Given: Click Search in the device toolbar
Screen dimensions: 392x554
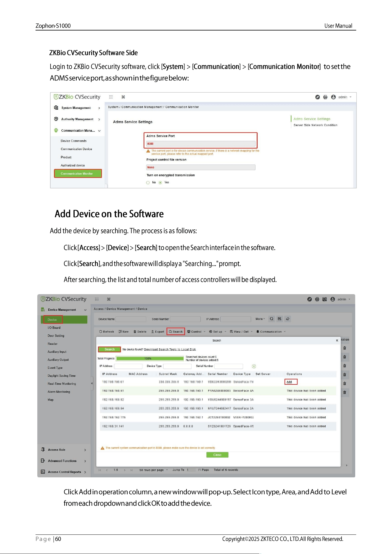Looking at the screenshot, I should 176,332.
